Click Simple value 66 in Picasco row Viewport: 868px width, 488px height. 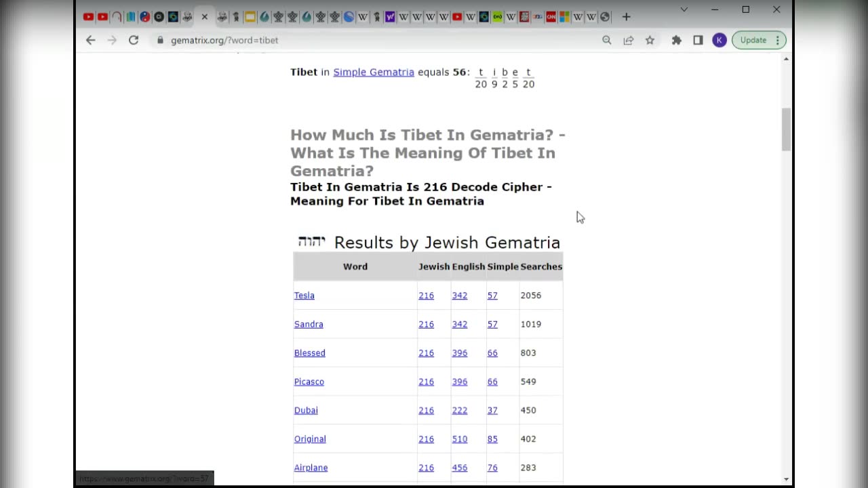pos(492,382)
